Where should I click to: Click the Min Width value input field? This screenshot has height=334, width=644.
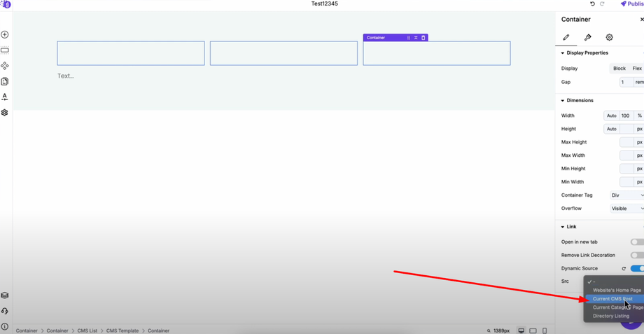[x=626, y=181]
